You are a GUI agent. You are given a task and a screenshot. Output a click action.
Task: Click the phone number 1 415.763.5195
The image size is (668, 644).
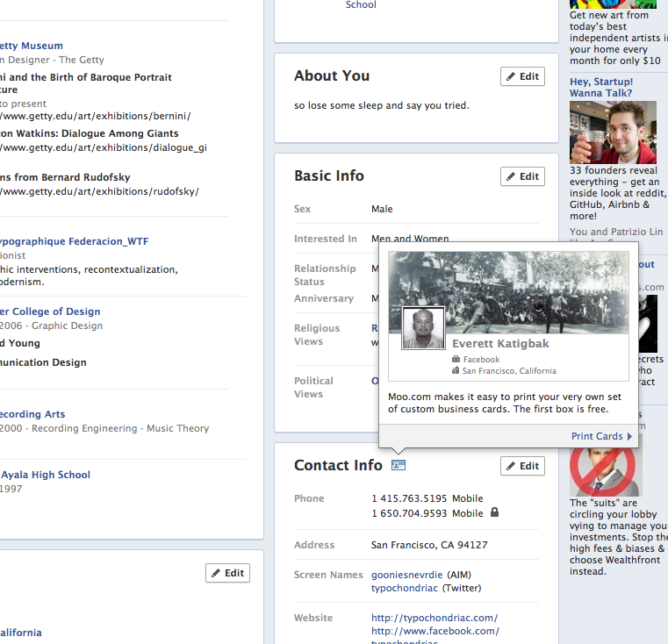[x=409, y=498]
